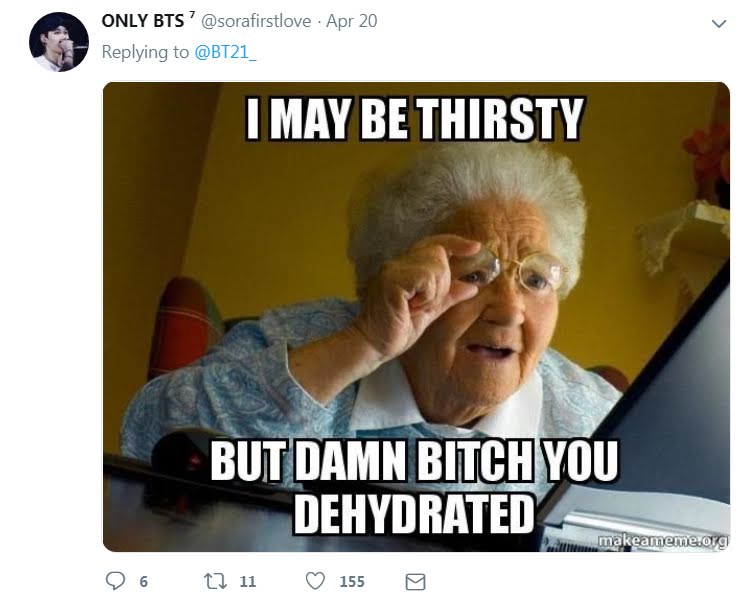Click the reply speech bubble icon
Viewport: 751px width, 600px height.
pos(115,581)
